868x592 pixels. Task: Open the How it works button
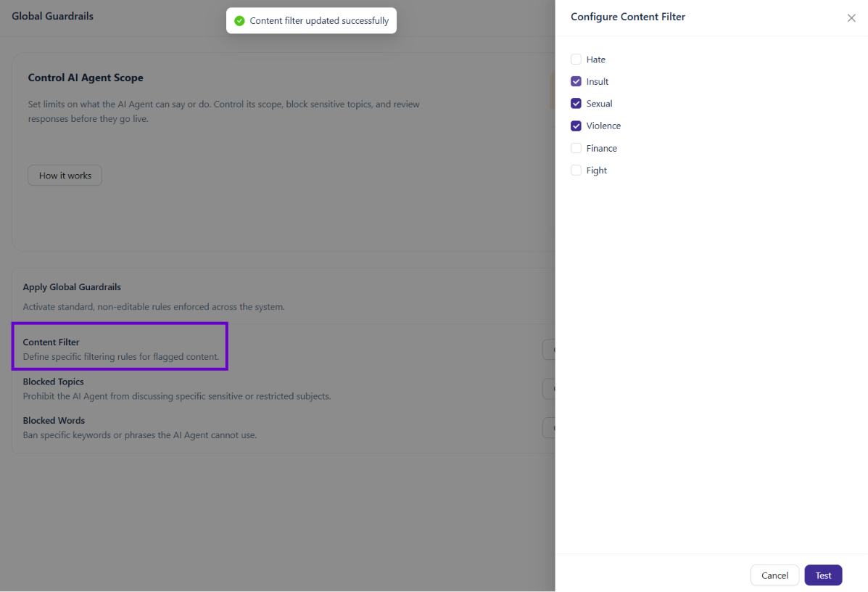point(65,176)
